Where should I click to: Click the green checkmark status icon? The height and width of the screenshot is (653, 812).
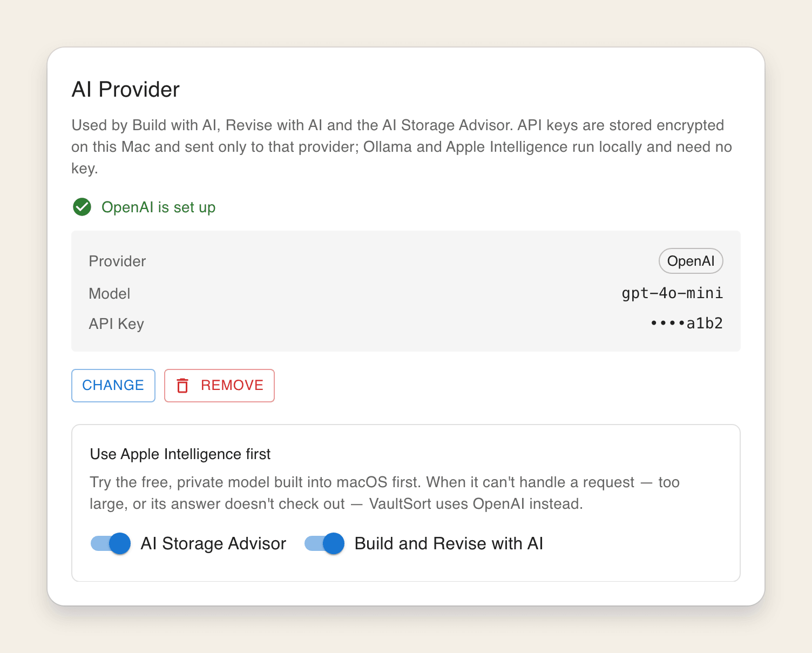[x=82, y=207]
